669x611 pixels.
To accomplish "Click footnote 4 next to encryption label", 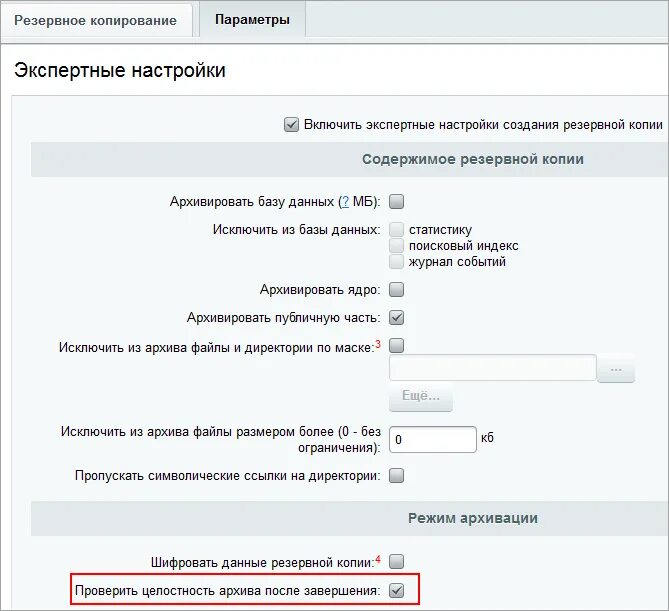I will pos(378,559).
